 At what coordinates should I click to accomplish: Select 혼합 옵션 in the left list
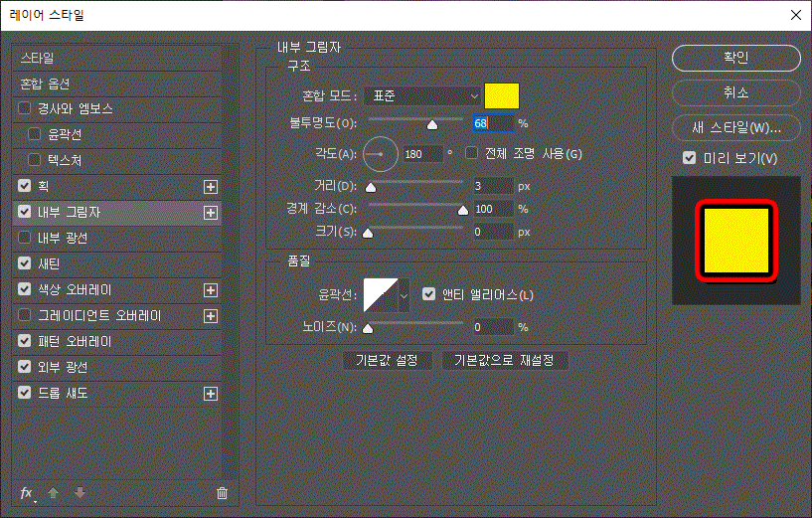click(x=117, y=84)
